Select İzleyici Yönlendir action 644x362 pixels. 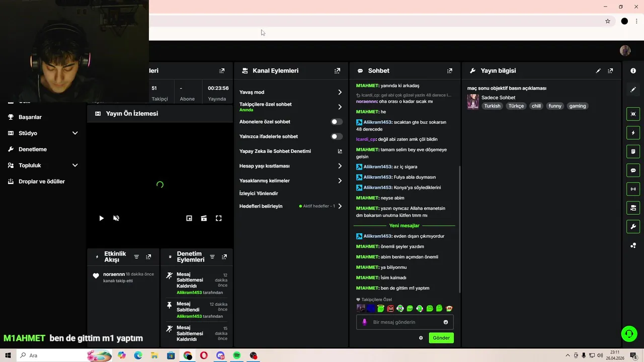(x=259, y=193)
